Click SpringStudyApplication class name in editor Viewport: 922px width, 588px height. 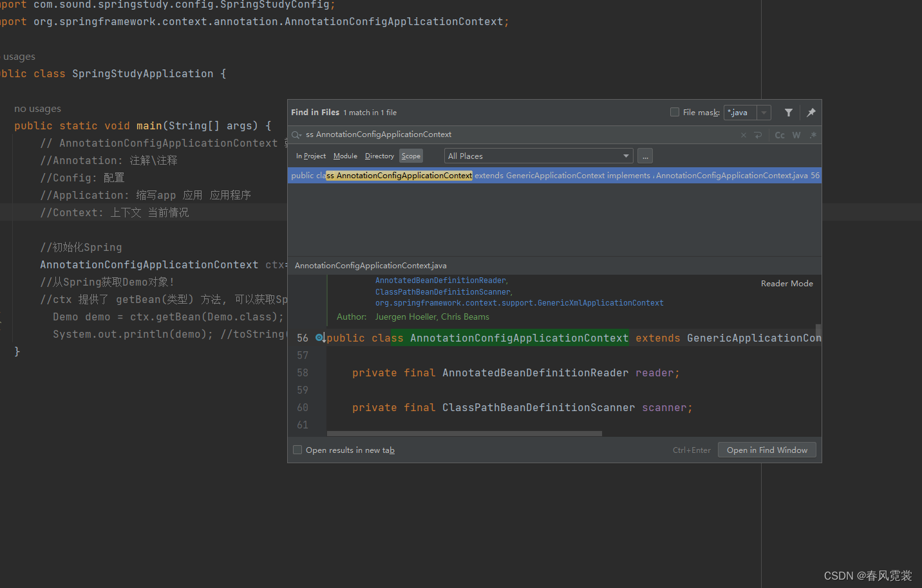(142, 74)
